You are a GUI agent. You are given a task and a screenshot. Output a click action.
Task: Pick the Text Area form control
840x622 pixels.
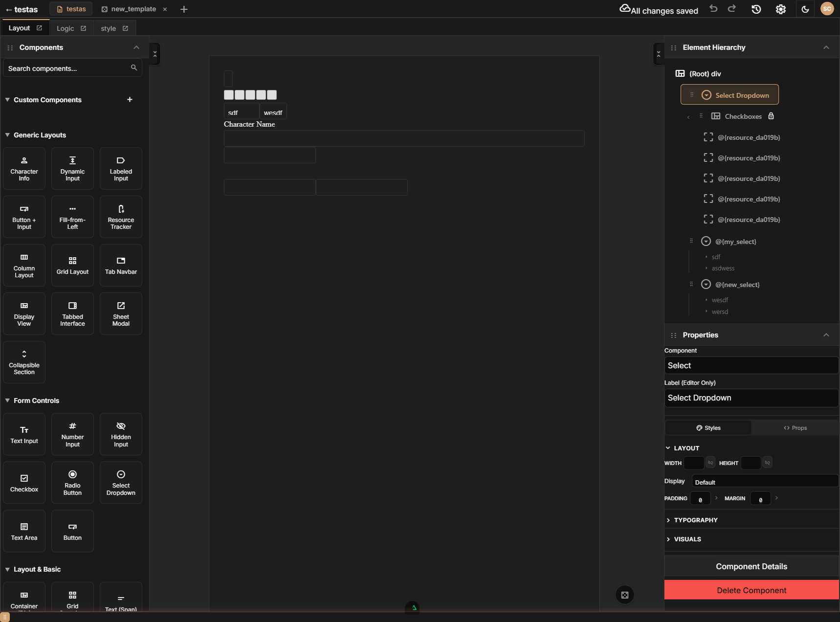(24, 531)
